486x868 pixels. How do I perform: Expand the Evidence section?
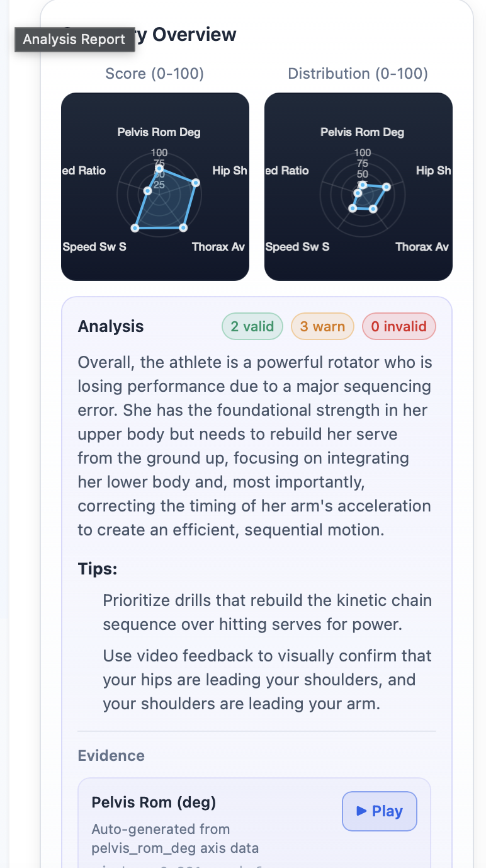(111, 755)
